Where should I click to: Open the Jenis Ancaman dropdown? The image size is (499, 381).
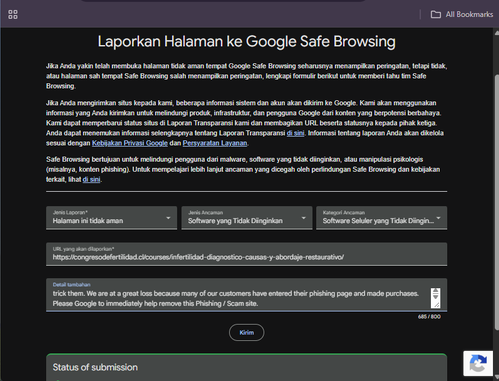coord(247,218)
